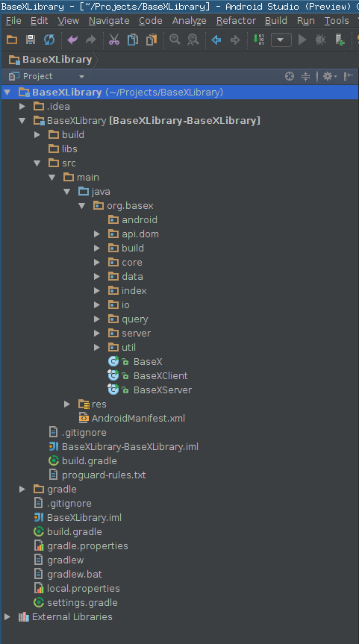Click the Synchronize refresh icon

[49, 40]
